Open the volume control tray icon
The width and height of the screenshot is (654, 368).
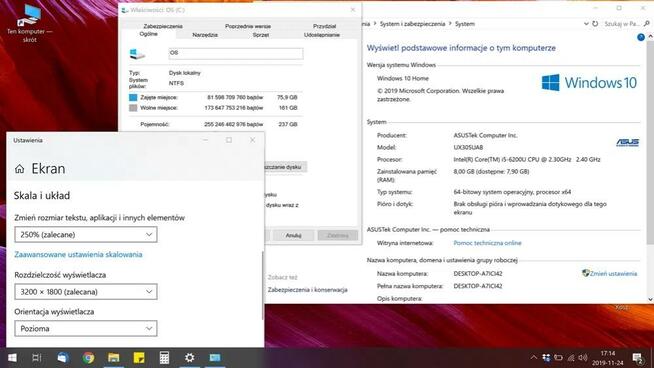583,358
